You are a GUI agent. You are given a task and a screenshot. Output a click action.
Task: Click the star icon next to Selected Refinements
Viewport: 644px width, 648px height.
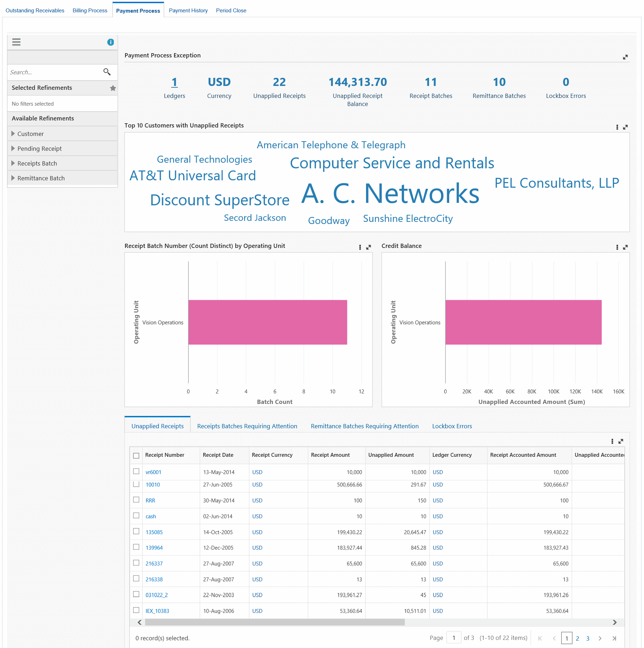[x=113, y=88]
